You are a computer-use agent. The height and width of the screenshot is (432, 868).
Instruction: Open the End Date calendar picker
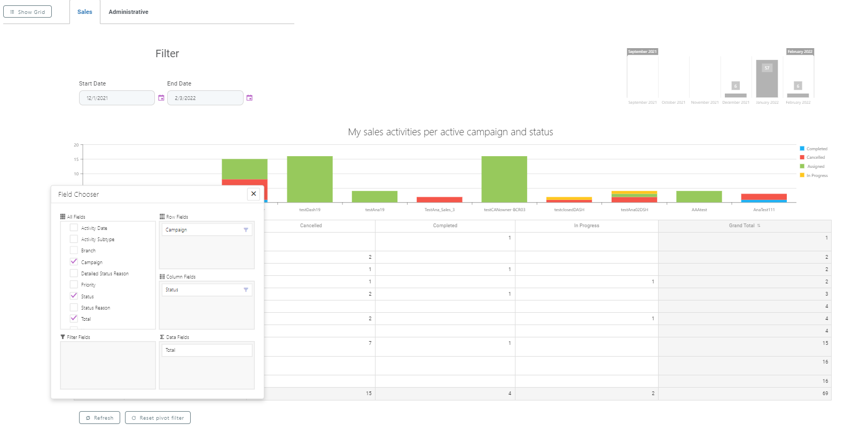tap(249, 98)
